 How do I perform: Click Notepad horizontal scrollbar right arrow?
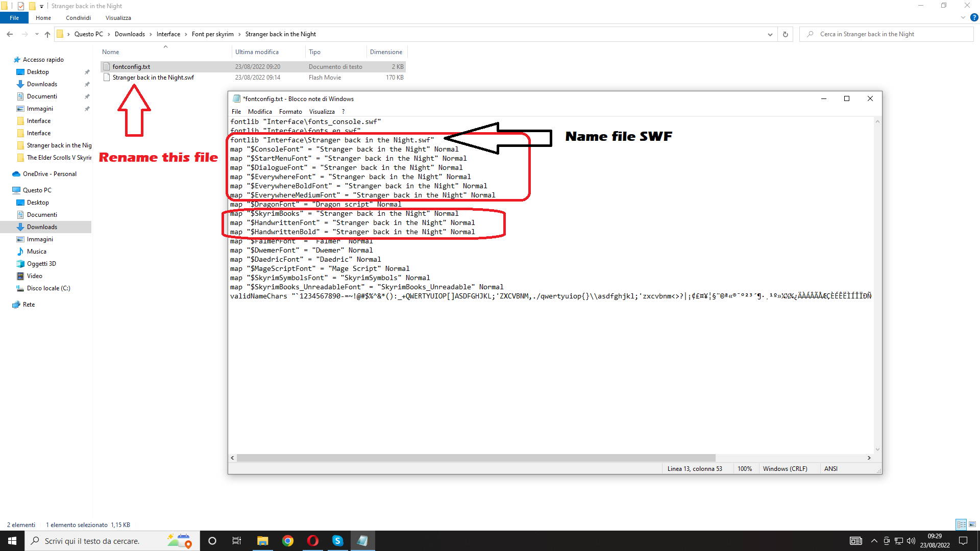869,458
